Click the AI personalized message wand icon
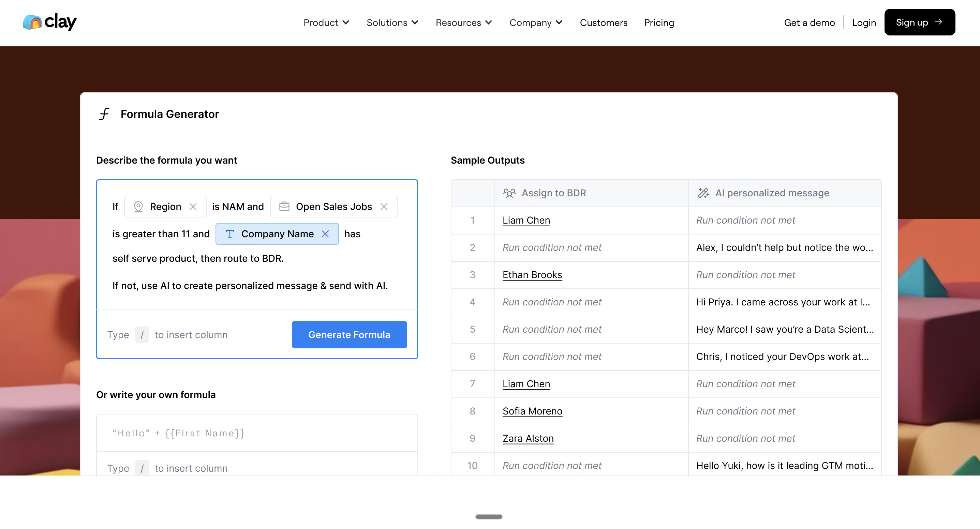980x529 pixels. [703, 193]
